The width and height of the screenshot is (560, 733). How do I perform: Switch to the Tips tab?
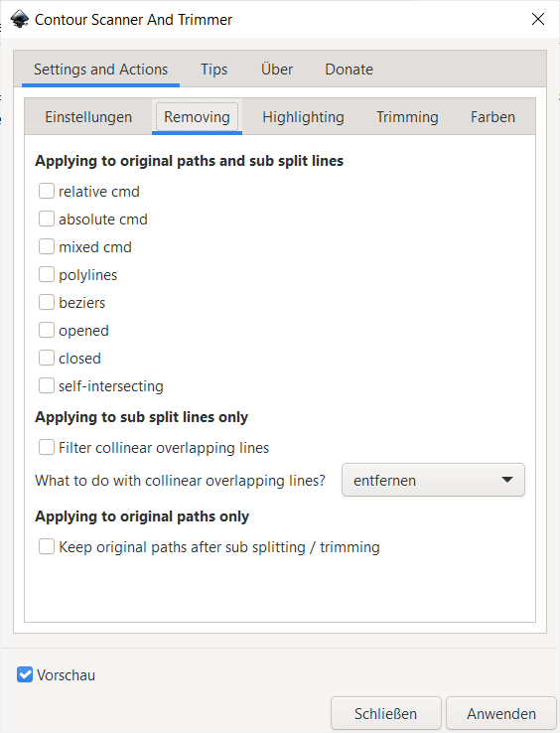click(x=214, y=70)
